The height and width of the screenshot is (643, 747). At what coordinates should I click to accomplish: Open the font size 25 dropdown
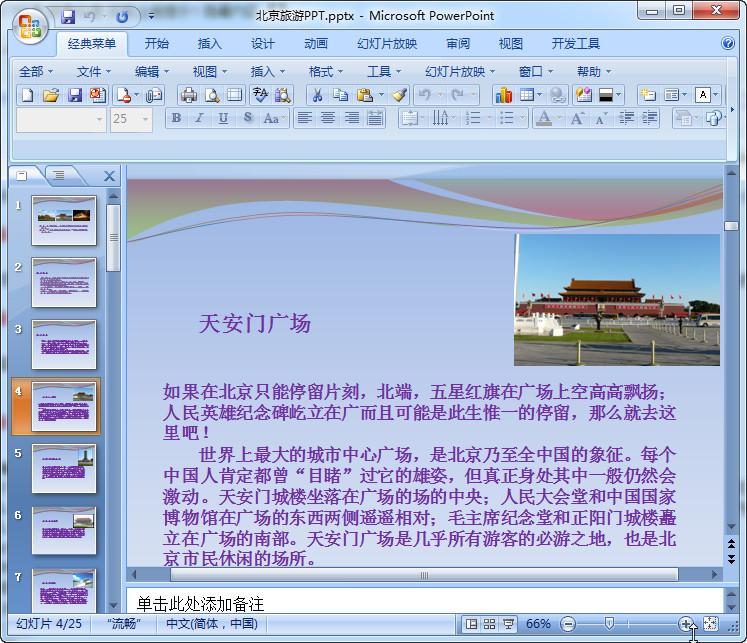click(x=145, y=119)
